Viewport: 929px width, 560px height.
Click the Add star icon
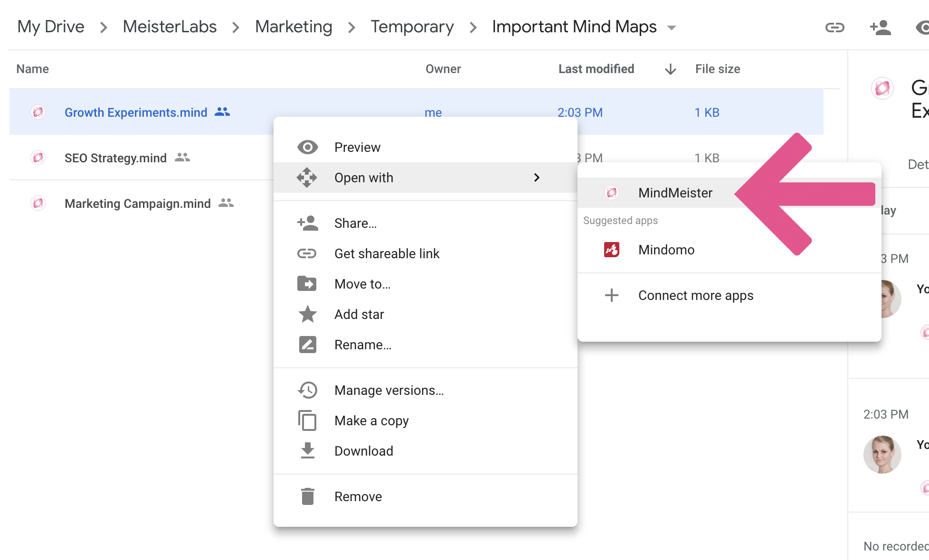coord(307,314)
